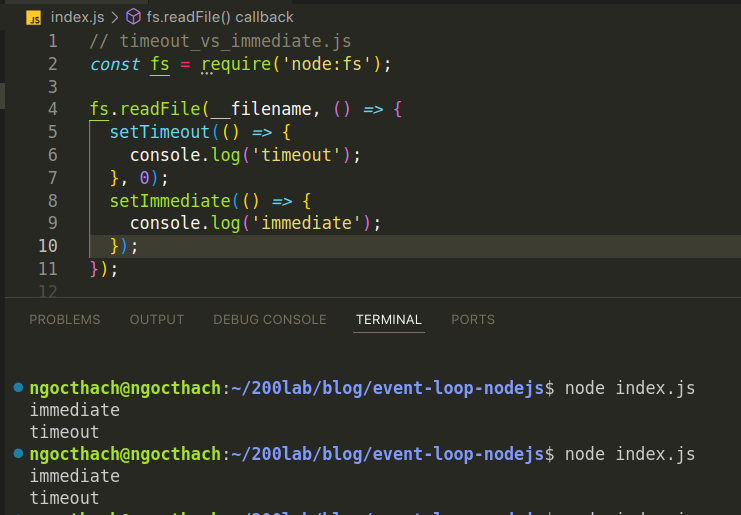Image resolution: width=741 pixels, height=515 pixels.
Task: Click the first 'node index.js' terminal command
Action: click(629, 388)
